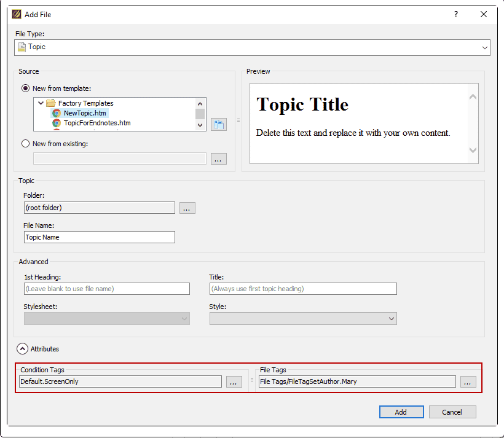Browse for existing source file
Viewport: 504px width, 438px height.
pos(219,158)
